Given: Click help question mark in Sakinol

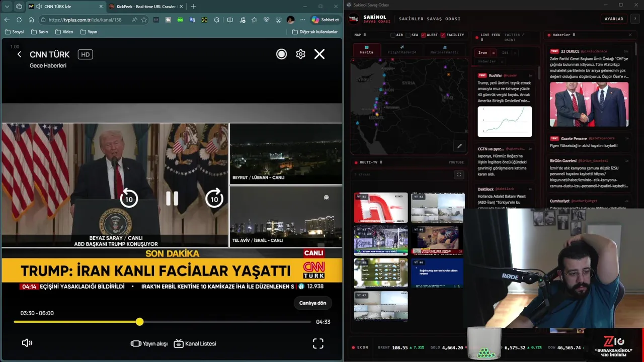Looking at the screenshot, I should pos(635,19).
